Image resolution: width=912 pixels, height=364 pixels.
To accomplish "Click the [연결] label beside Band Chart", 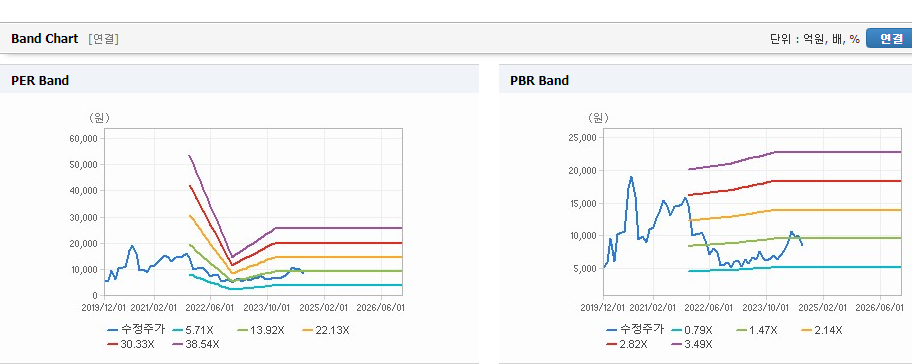I will (x=104, y=39).
